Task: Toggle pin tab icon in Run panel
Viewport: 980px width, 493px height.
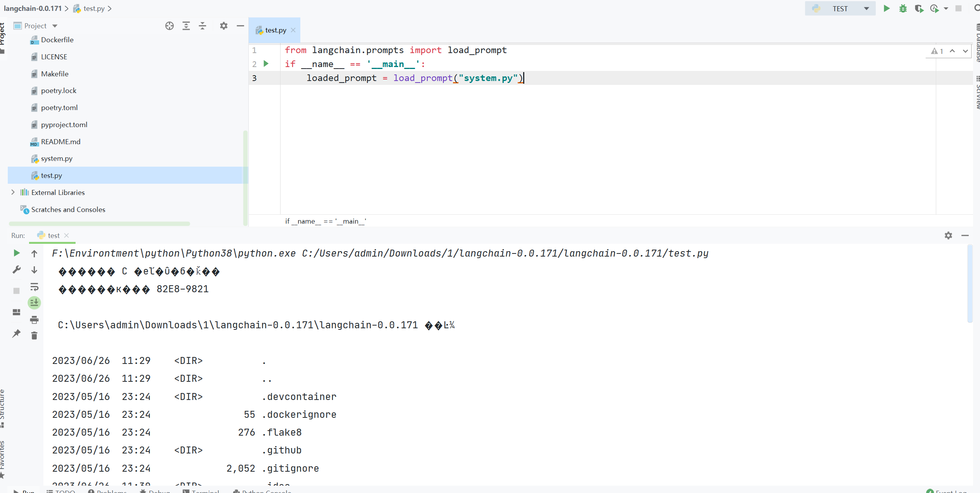Action: pyautogui.click(x=16, y=334)
